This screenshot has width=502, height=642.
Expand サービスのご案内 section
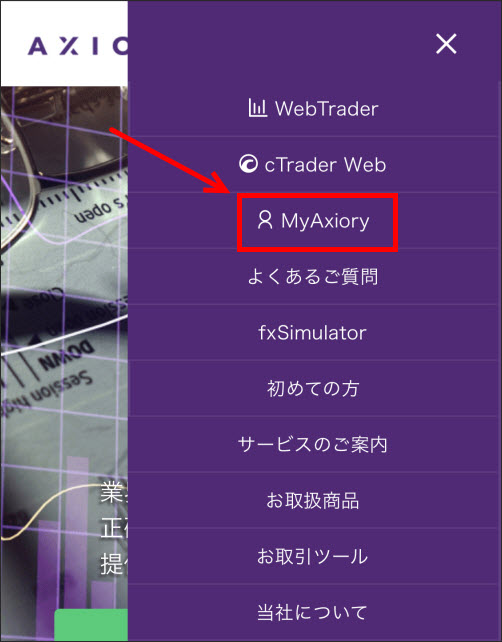[x=313, y=444]
